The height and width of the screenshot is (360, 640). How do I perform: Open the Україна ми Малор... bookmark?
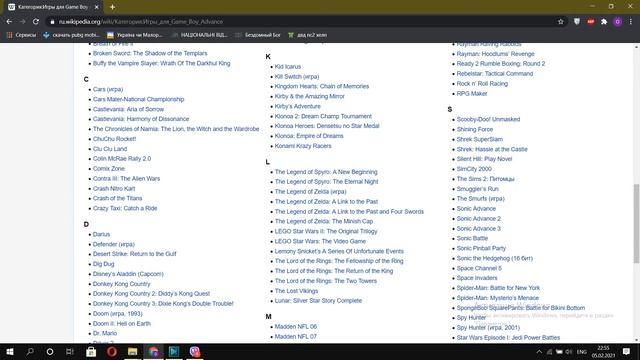click(x=135, y=35)
